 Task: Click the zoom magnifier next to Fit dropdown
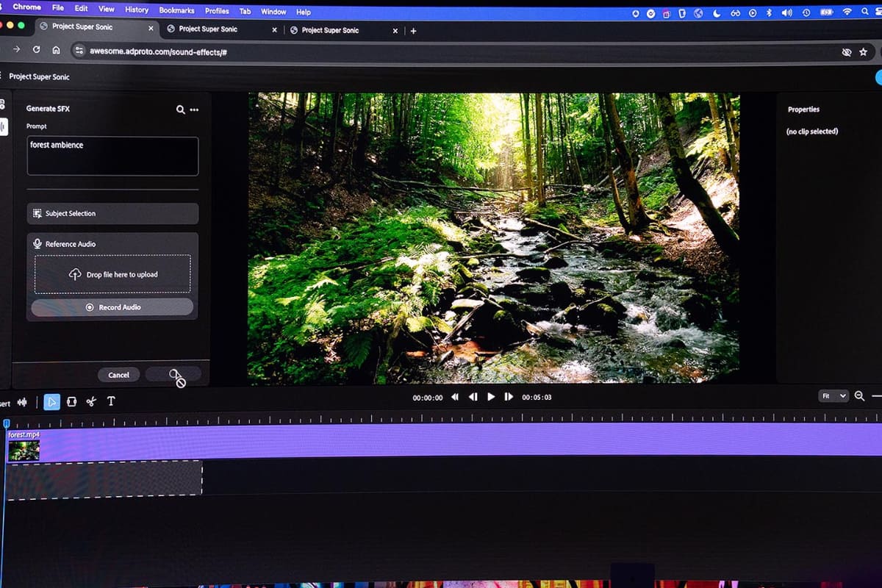click(x=859, y=396)
